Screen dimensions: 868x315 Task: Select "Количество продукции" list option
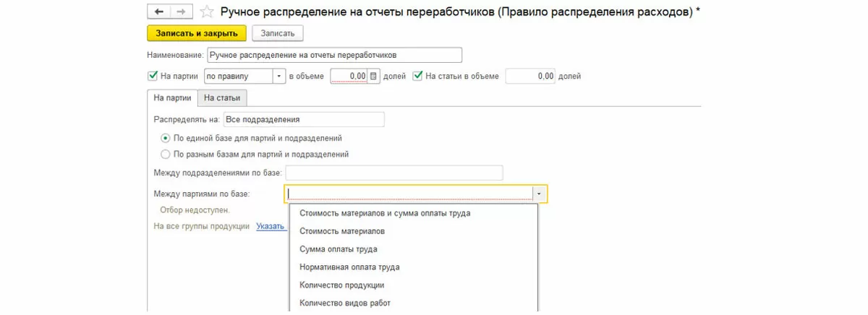click(x=341, y=285)
